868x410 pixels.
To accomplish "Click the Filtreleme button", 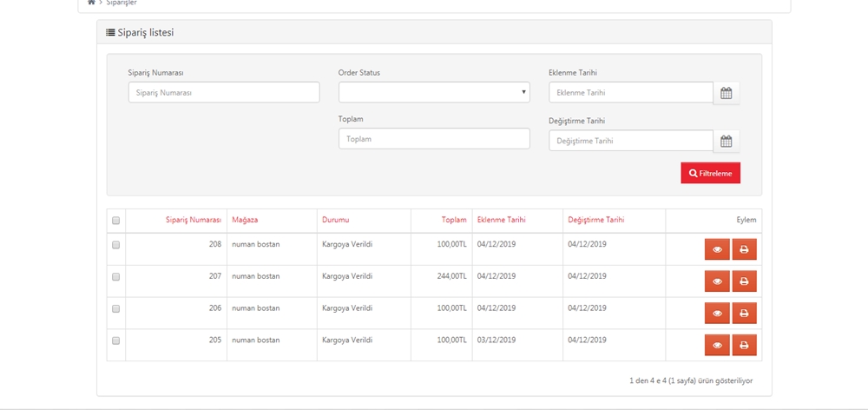I will click(710, 173).
